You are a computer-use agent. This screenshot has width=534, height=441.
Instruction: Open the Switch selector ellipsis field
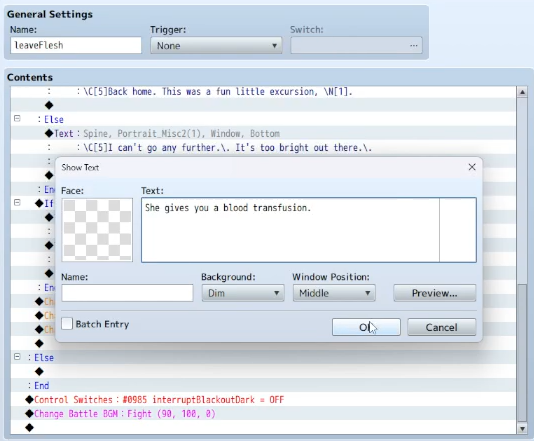(356, 45)
